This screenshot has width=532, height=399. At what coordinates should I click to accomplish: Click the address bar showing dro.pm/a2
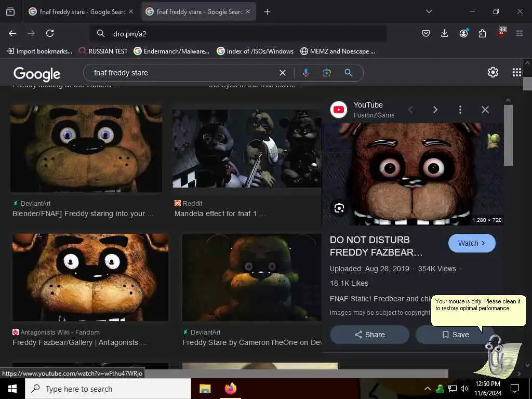(x=238, y=34)
